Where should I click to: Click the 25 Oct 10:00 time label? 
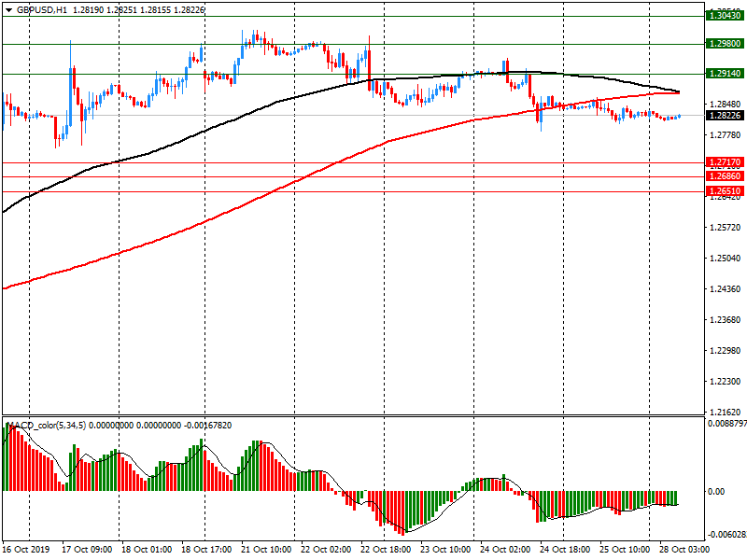tap(625, 550)
